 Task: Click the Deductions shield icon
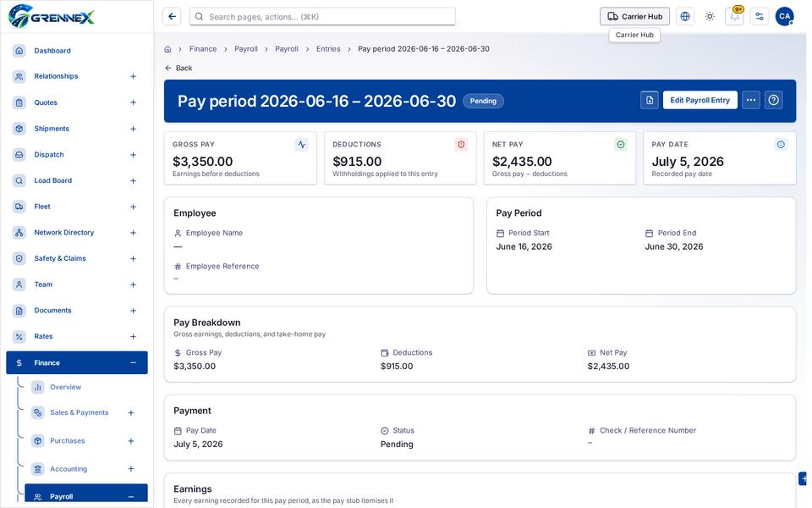(x=462, y=145)
